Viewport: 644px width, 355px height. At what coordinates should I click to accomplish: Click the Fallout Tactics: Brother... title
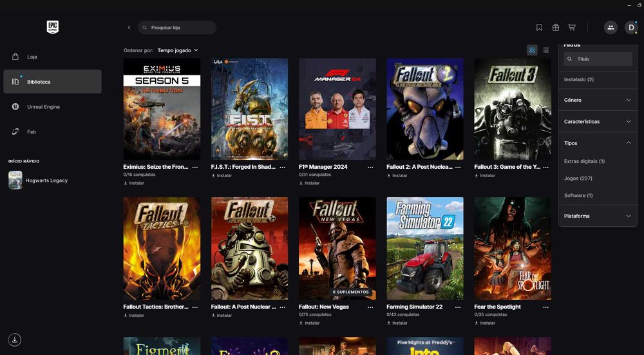click(156, 307)
